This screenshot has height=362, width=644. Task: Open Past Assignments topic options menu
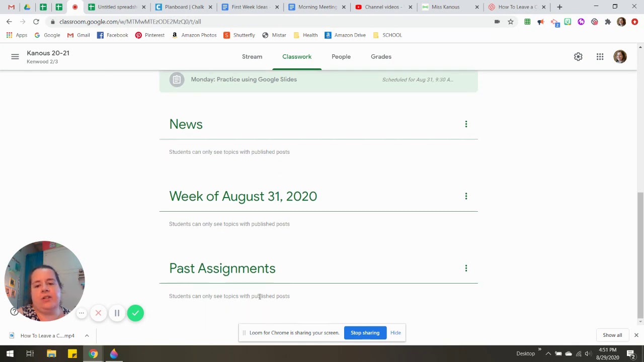pos(466,268)
